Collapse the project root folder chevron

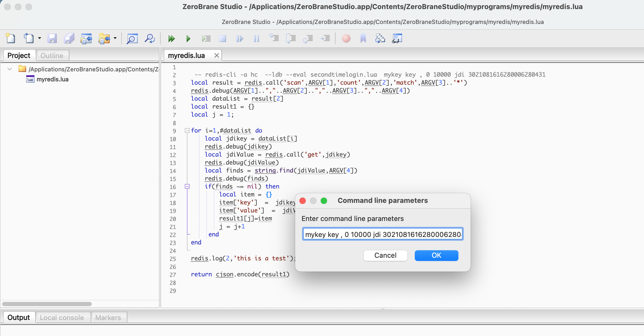pos(10,69)
